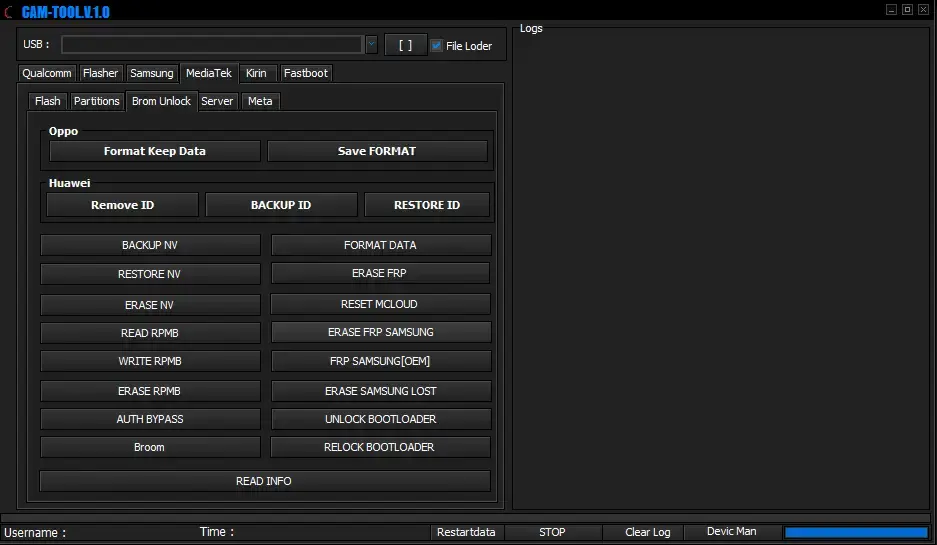Click the Broom button

coord(150,447)
